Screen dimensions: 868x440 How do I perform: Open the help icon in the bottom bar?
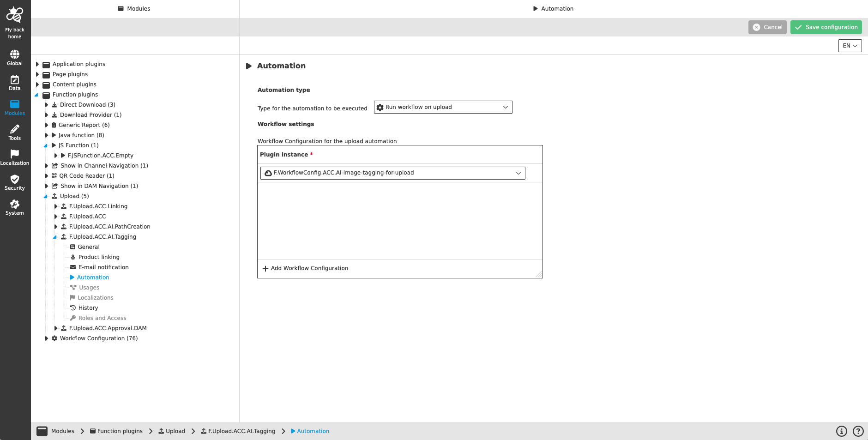(x=857, y=431)
